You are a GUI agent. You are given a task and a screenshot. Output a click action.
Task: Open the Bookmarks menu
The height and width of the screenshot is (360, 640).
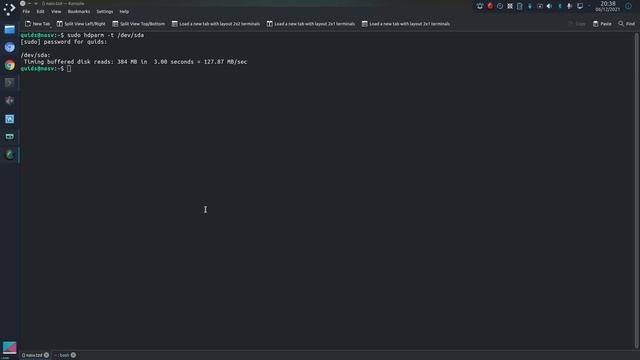[x=79, y=11]
